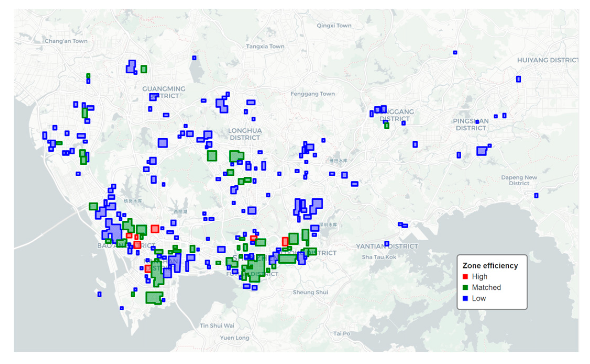Click the Tin Shui Wai label
The height and width of the screenshot is (364, 590).
(x=217, y=326)
